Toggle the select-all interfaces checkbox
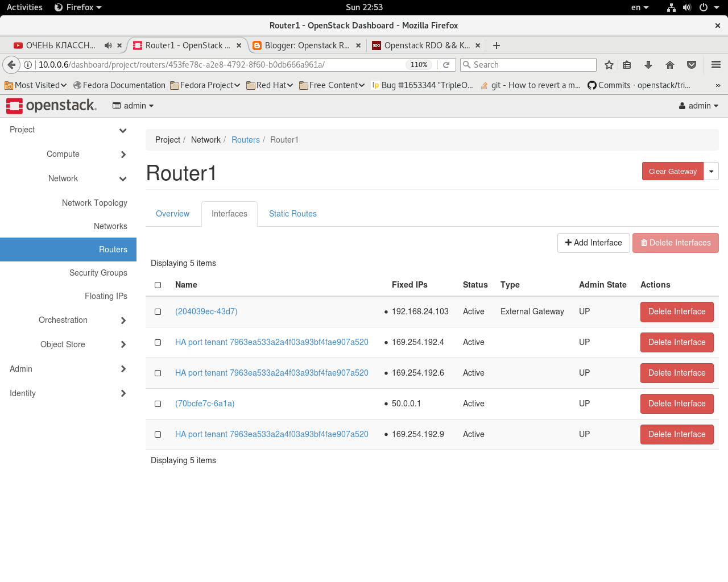This screenshot has height=582, width=728. click(158, 285)
